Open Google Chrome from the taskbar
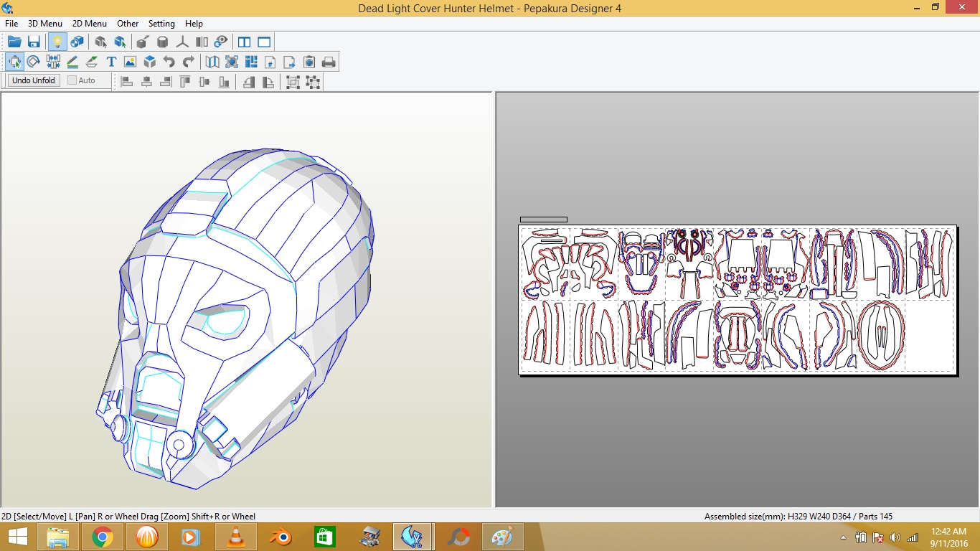This screenshot has width=980, height=551. click(x=103, y=537)
